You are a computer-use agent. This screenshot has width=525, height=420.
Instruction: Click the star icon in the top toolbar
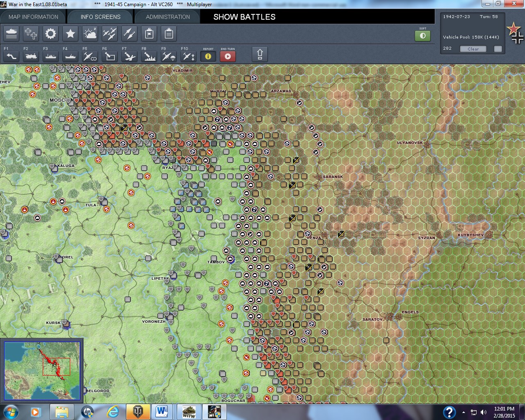click(x=70, y=34)
